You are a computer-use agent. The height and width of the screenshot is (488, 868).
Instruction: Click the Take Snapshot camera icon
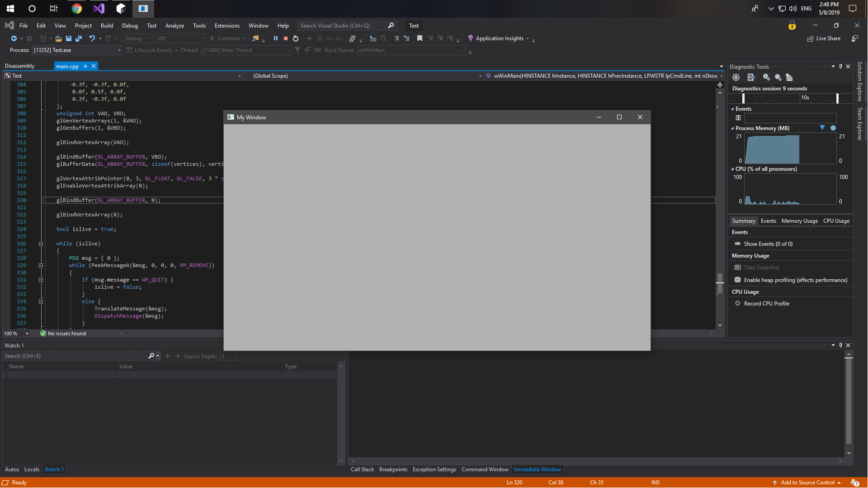(738, 267)
